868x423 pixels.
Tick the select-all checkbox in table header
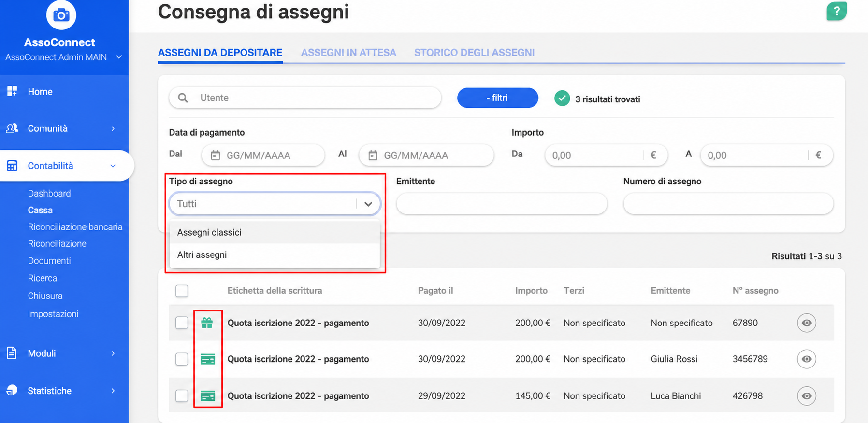click(x=182, y=291)
